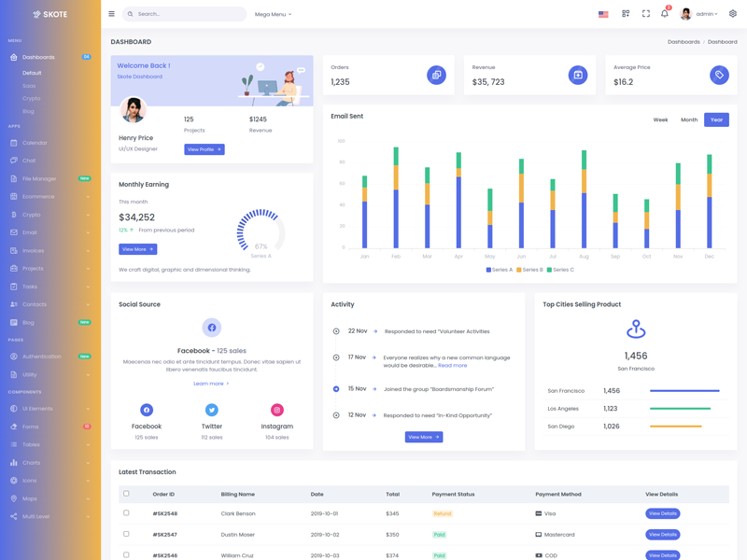The width and height of the screenshot is (747, 560).
Task: Click the View Profile button
Action: (204, 149)
